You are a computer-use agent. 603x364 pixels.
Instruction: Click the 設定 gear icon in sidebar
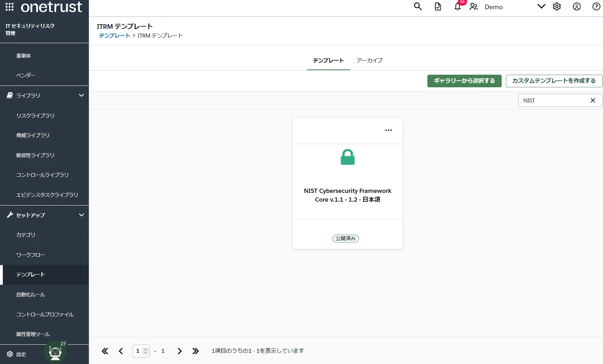[x=10, y=354]
